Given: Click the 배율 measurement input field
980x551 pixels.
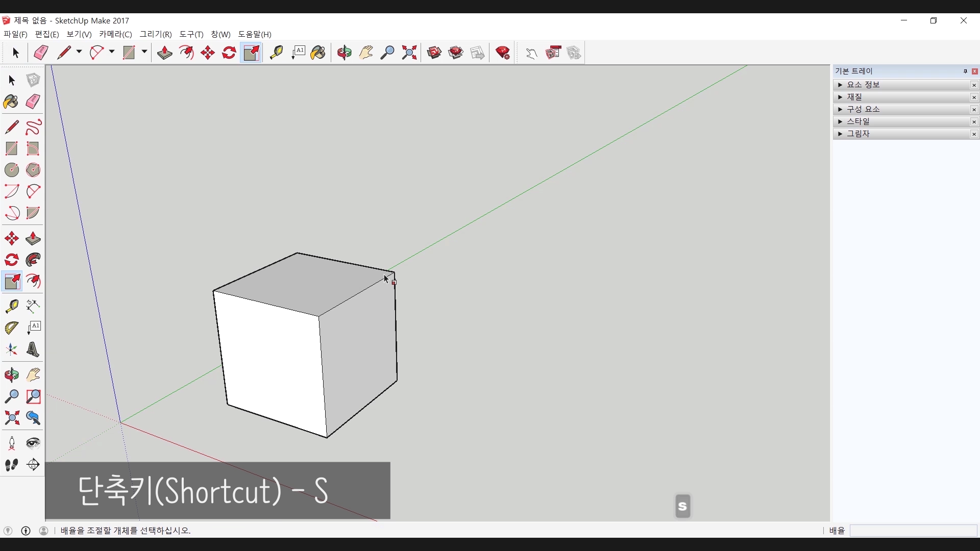Looking at the screenshot, I should (913, 531).
